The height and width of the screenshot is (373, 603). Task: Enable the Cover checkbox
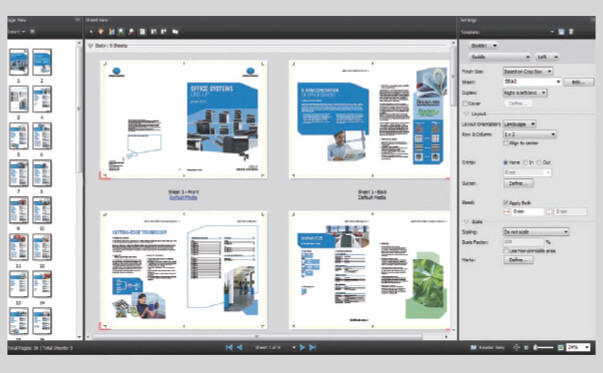coord(465,103)
